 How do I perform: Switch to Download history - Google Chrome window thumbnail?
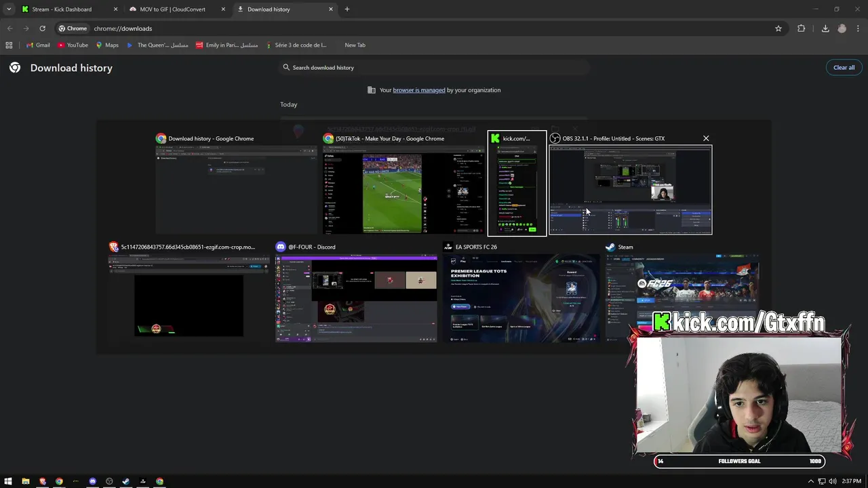coord(236,183)
